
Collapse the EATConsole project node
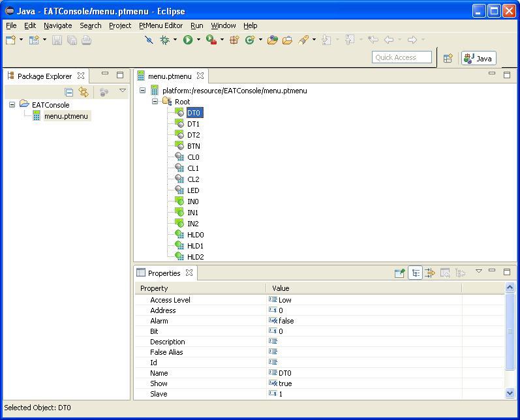point(12,105)
